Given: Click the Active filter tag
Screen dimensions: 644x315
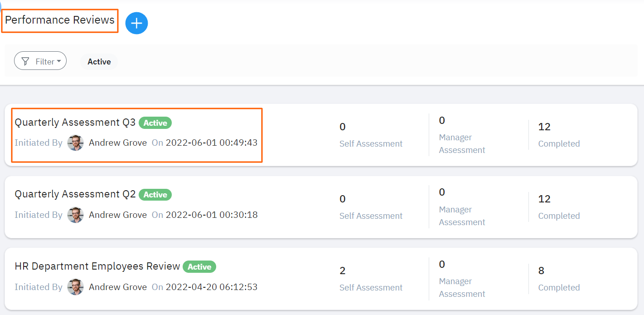Looking at the screenshot, I should [99, 62].
